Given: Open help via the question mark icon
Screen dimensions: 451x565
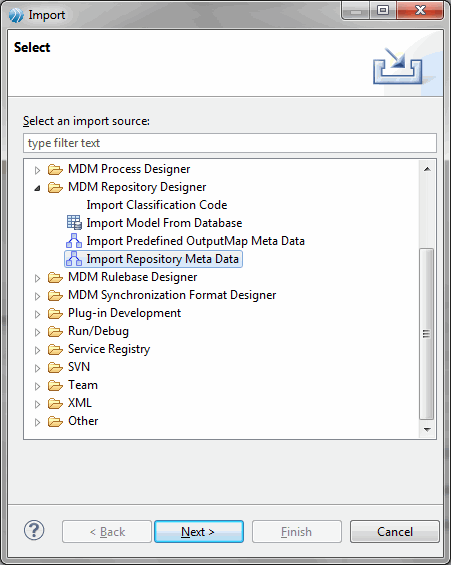Looking at the screenshot, I should 34,530.
